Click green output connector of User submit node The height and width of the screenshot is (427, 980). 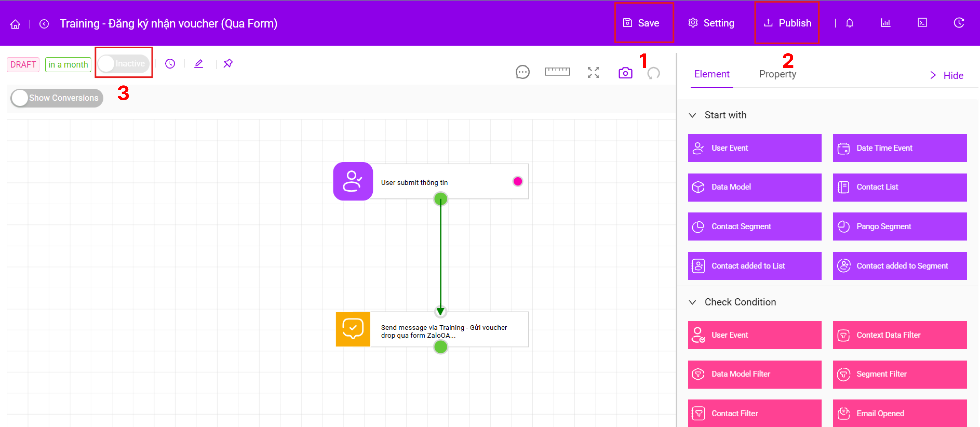pyautogui.click(x=440, y=199)
